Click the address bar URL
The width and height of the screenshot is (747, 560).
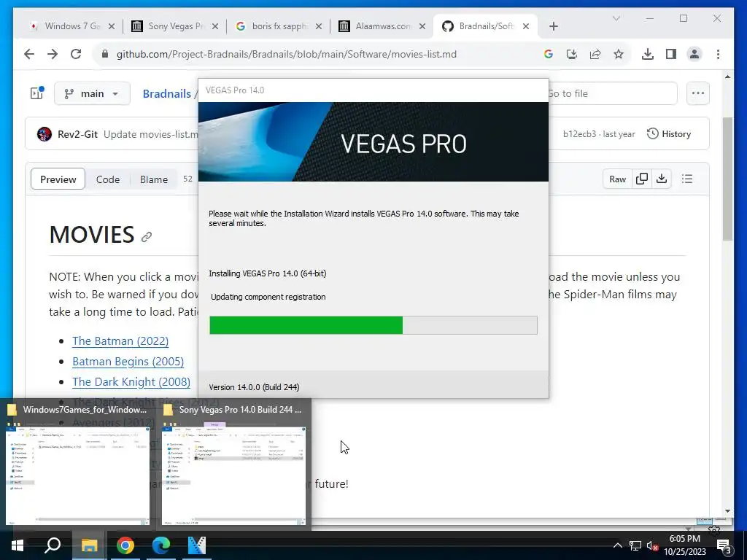[286, 54]
